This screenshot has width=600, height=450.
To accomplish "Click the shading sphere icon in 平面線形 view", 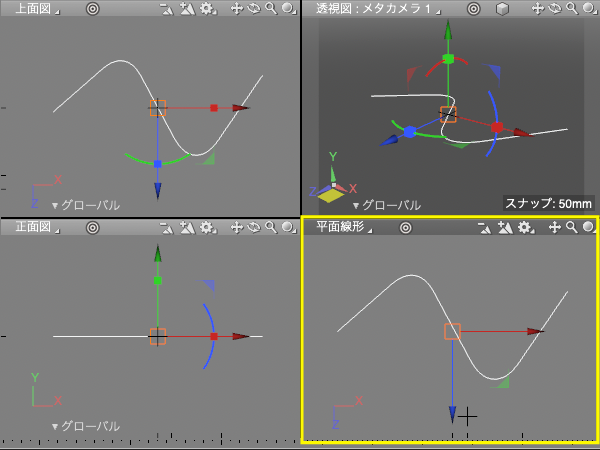I will 587,227.
